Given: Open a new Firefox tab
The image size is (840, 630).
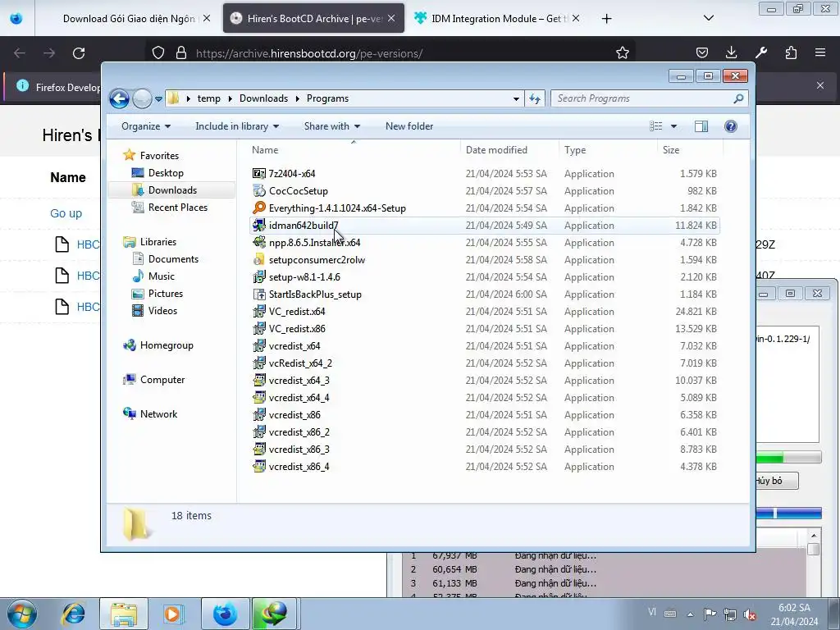Looking at the screenshot, I should (606, 19).
